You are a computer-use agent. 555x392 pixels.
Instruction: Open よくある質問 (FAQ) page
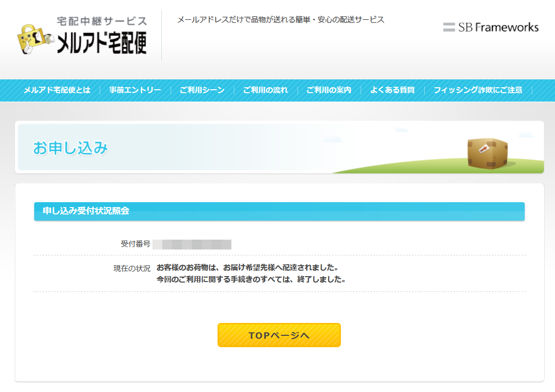point(392,90)
